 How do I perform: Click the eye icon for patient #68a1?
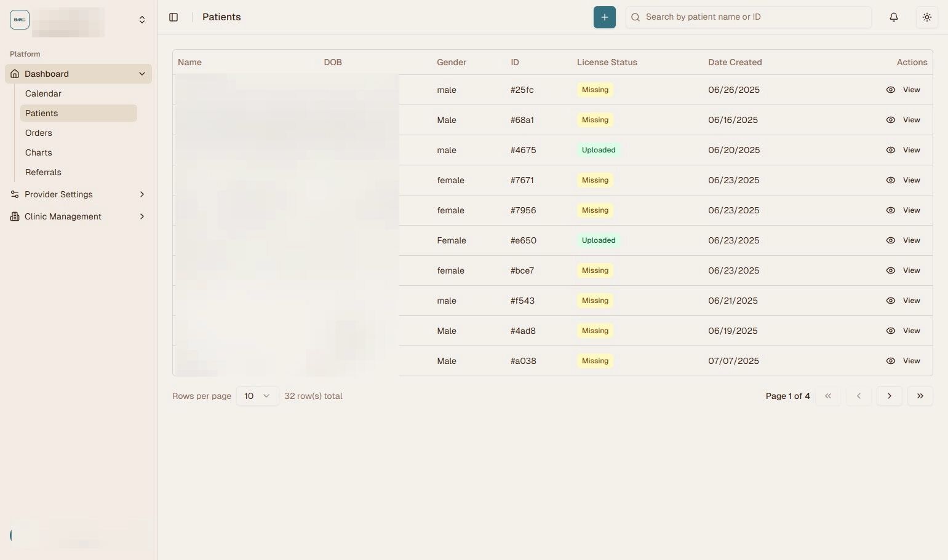click(x=890, y=120)
